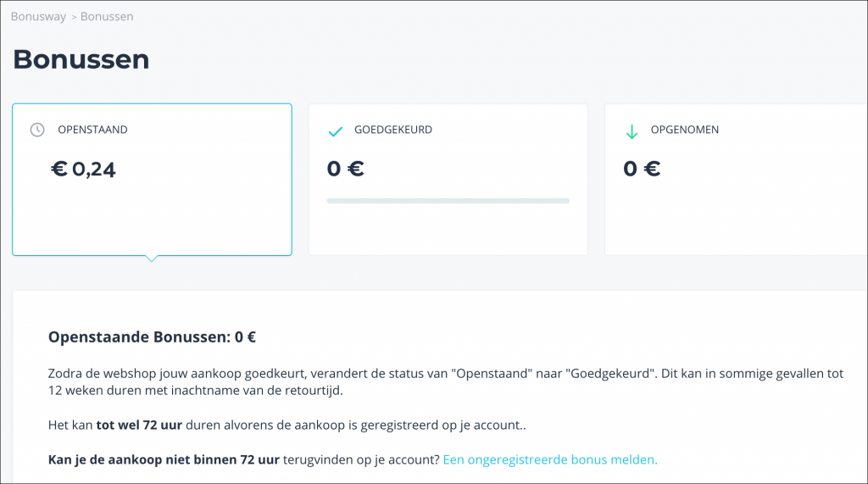Screen dimensions: 868x484
Task: Click the green down-arrow icon beside Opgenomen
Action: click(x=632, y=131)
